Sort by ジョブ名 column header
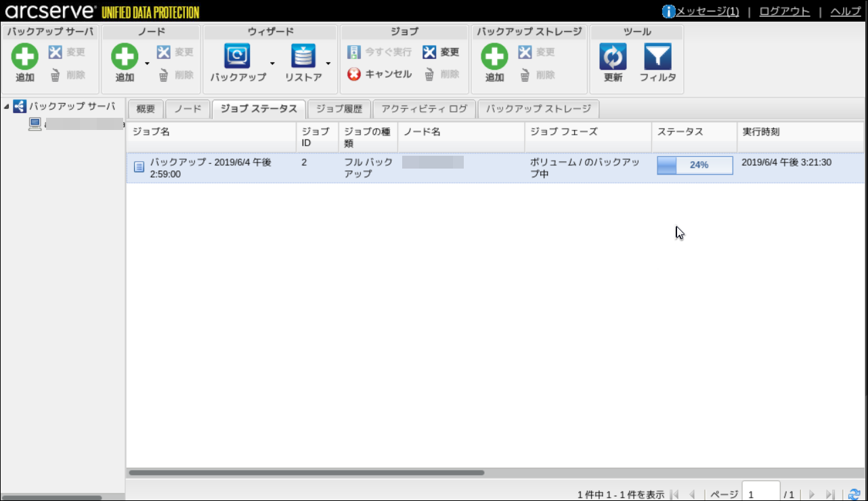868x501 pixels. tap(211, 137)
